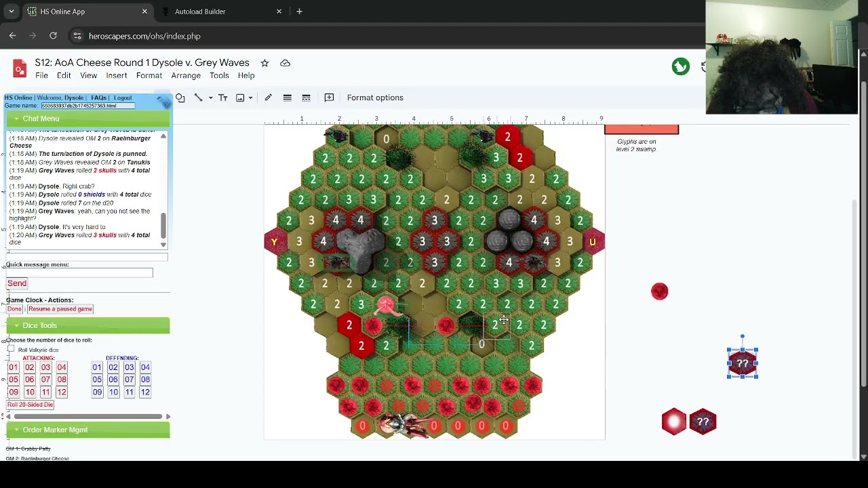Open the Help menu
Screen dimensions: 868x488
(246, 75)
